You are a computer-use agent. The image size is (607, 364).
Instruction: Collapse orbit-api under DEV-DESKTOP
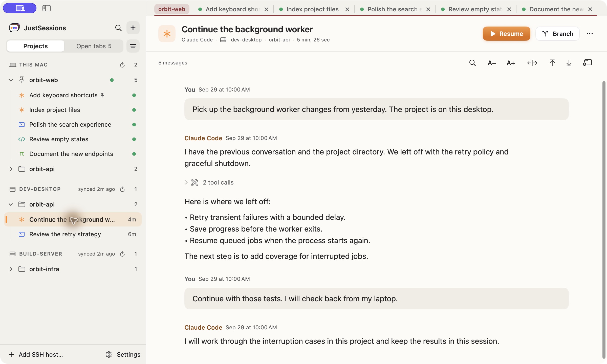[11, 204]
